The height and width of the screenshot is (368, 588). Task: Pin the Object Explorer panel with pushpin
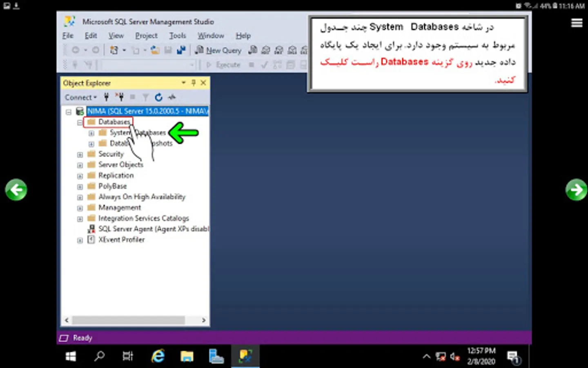pyautogui.click(x=194, y=83)
